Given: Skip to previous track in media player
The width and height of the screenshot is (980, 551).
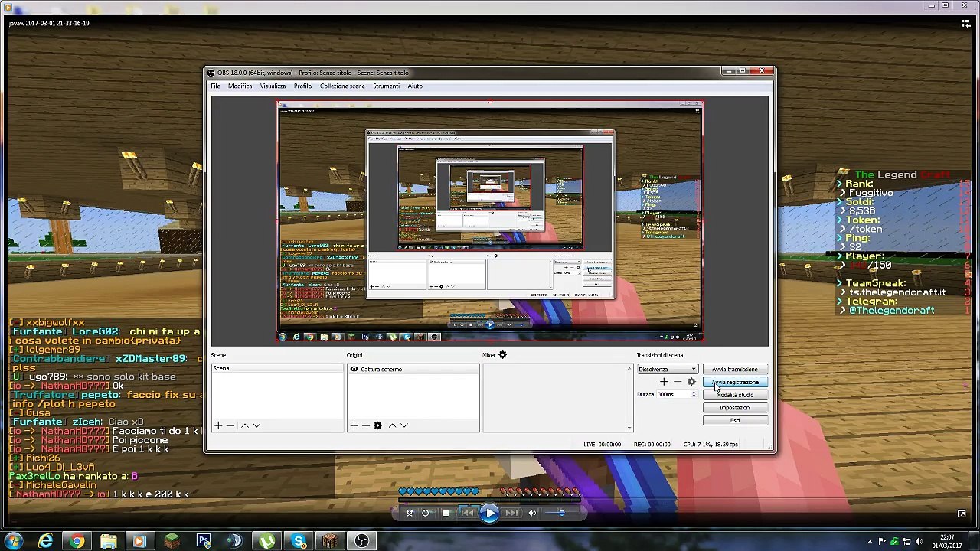Looking at the screenshot, I should pos(466,514).
